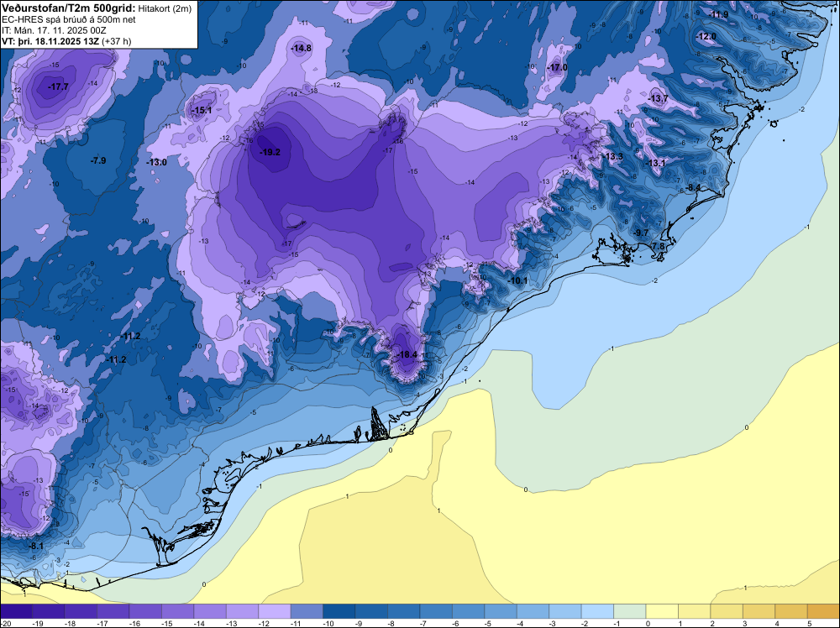
Task: Click the legend scale label -18
Action: coord(70,623)
